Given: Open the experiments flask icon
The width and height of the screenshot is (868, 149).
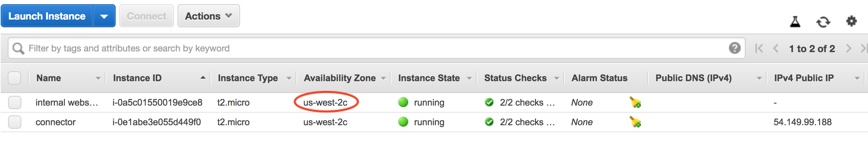Looking at the screenshot, I should click(x=795, y=22).
